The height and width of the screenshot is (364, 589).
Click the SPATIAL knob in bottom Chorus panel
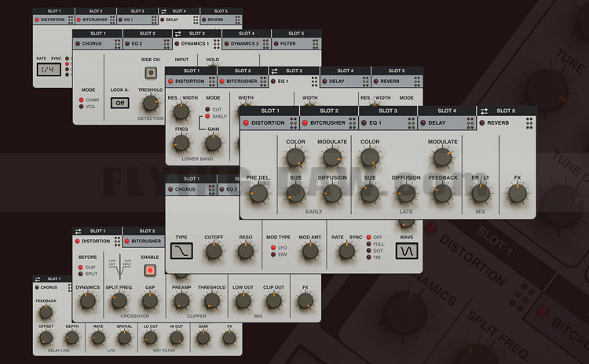click(x=124, y=338)
